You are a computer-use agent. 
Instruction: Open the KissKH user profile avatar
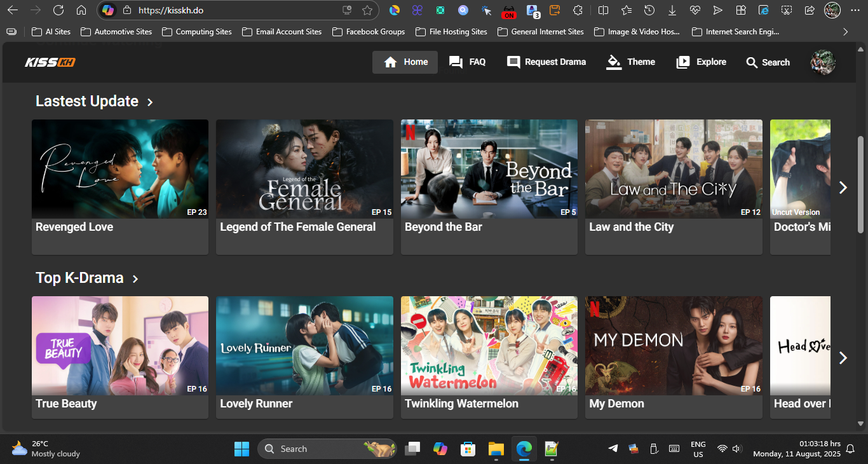click(823, 62)
